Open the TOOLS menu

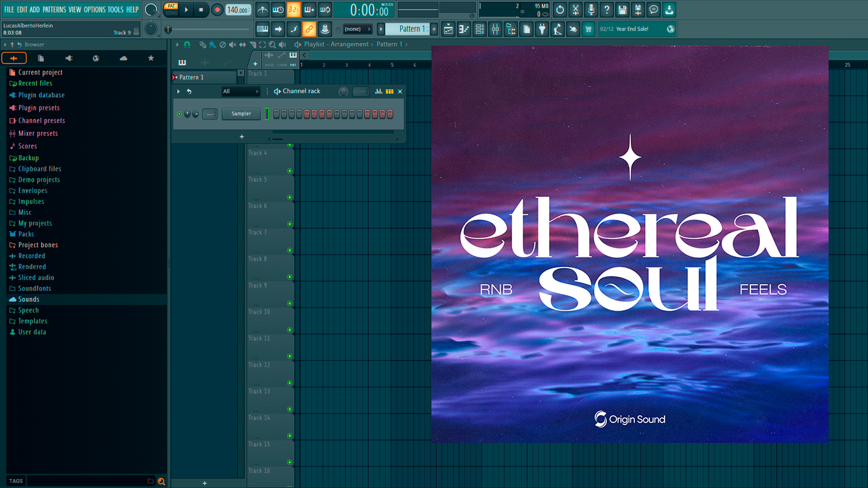116,10
